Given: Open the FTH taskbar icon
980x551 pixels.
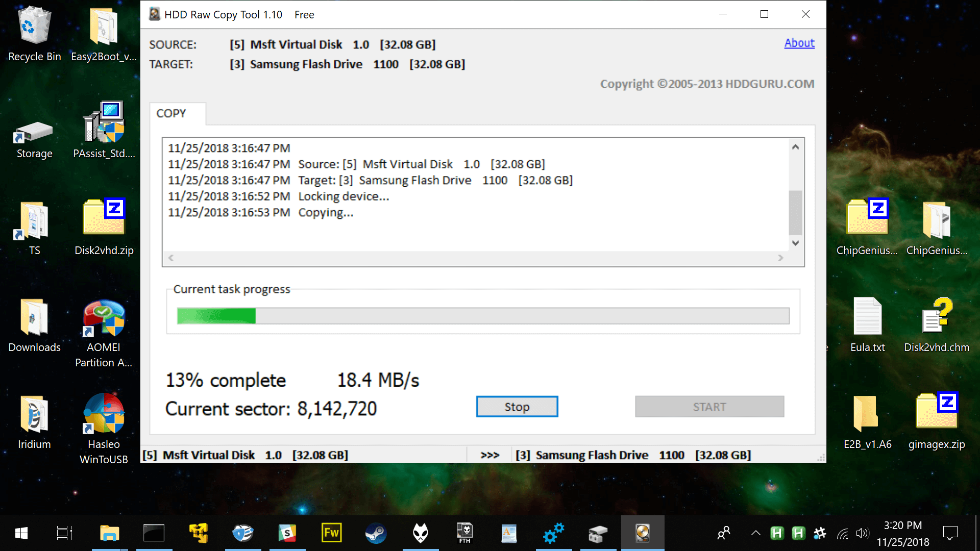Looking at the screenshot, I should [x=464, y=533].
